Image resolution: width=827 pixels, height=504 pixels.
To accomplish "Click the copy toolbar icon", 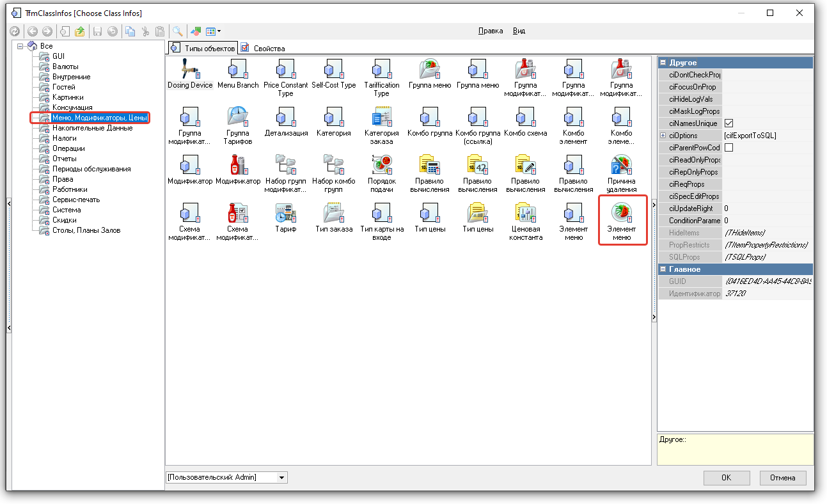I will click(130, 31).
